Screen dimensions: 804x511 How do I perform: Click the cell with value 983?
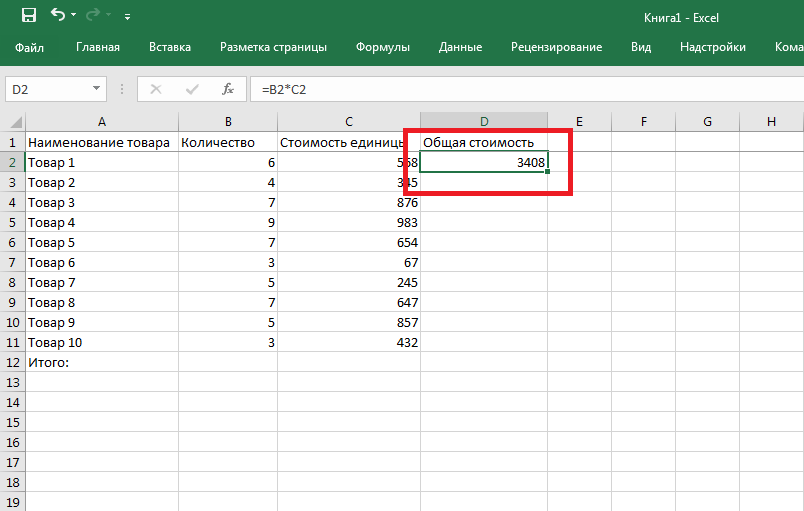(349, 222)
